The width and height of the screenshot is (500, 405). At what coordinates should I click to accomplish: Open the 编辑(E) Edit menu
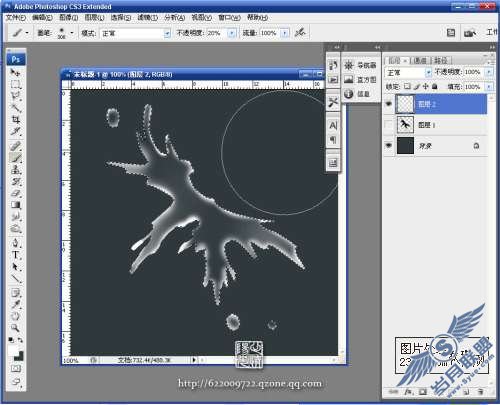pyautogui.click(x=42, y=18)
